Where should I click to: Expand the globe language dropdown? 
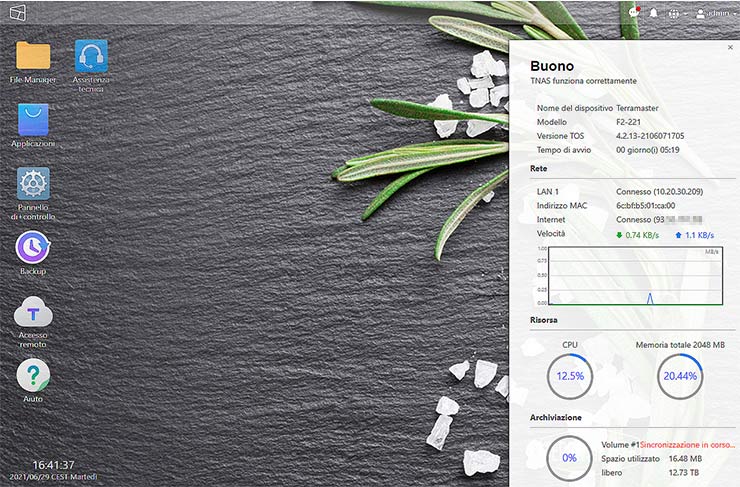pyautogui.click(x=676, y=13)
